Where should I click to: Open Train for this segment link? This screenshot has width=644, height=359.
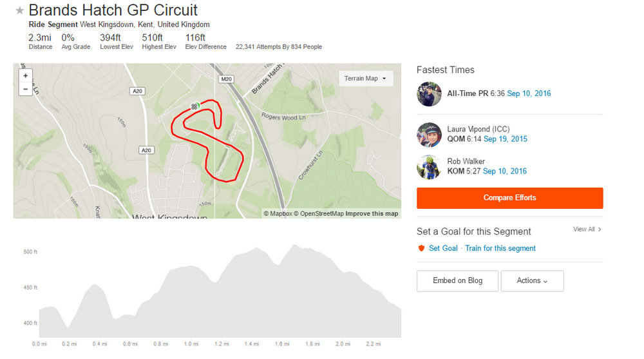(500, 248)
